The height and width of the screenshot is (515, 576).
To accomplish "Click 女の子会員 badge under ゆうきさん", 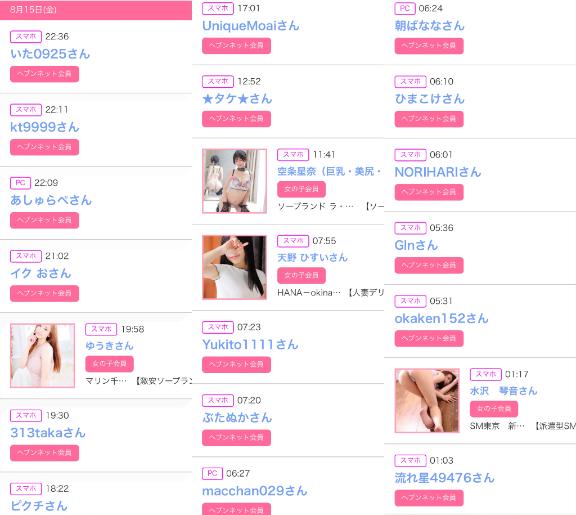I will [109, 364].
